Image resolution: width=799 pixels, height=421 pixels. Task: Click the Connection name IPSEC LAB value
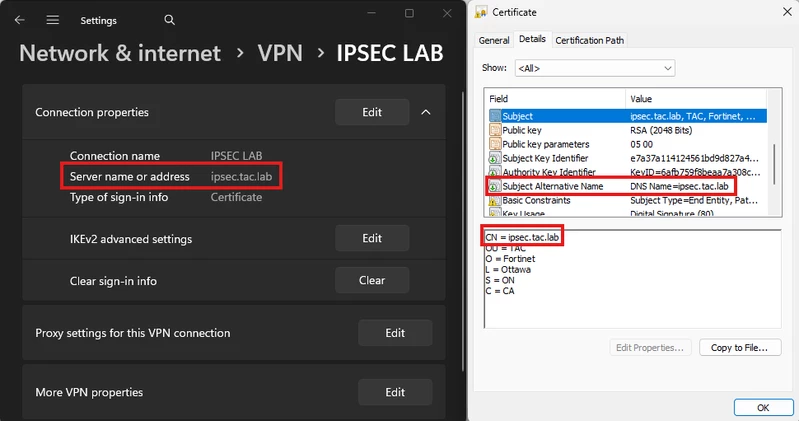(x=236, y=155)
